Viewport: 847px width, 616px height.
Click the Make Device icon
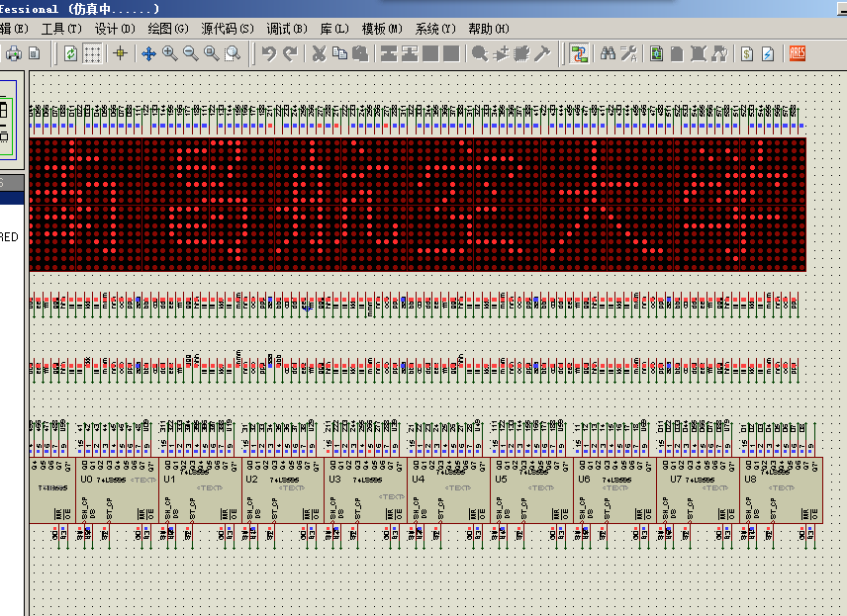[x=501, y=53]
